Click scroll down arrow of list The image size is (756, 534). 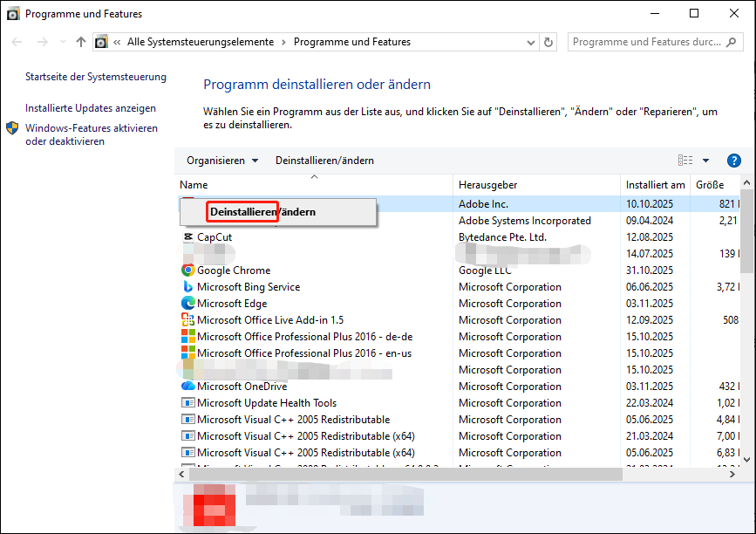[746, 460]
